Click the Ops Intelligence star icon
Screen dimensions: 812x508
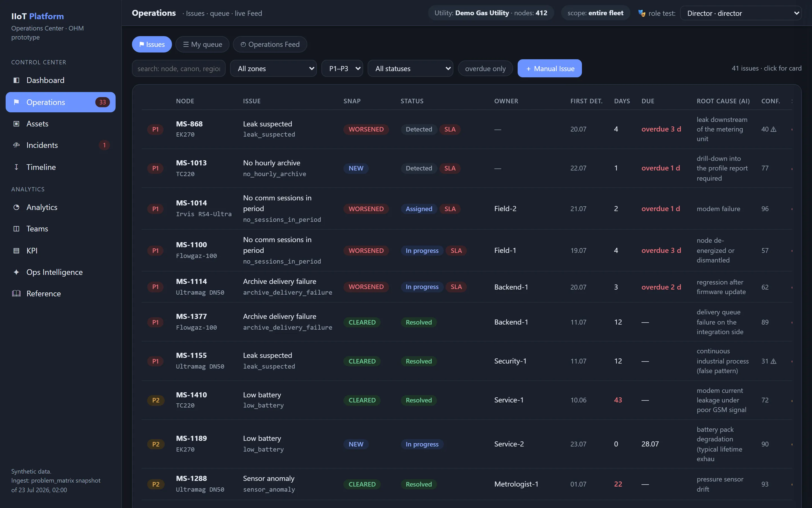coord(16,272)
